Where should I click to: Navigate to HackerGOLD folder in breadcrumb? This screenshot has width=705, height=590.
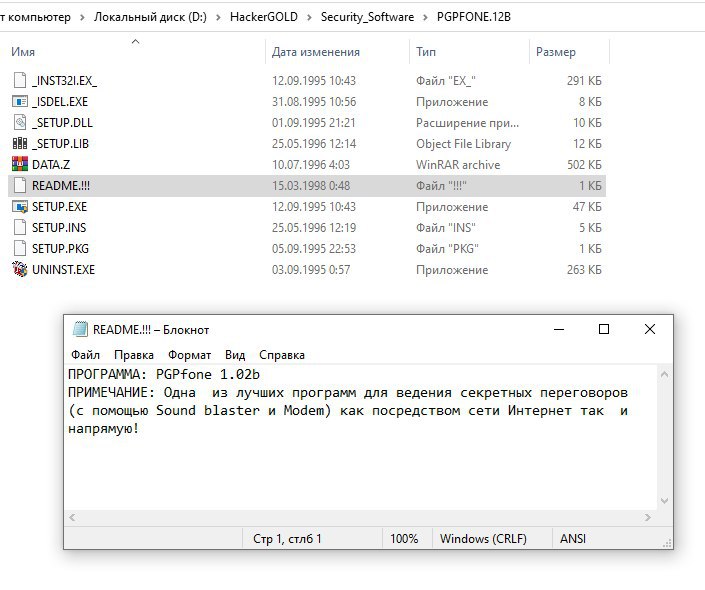pyautogui.click(x=264, y=17)
